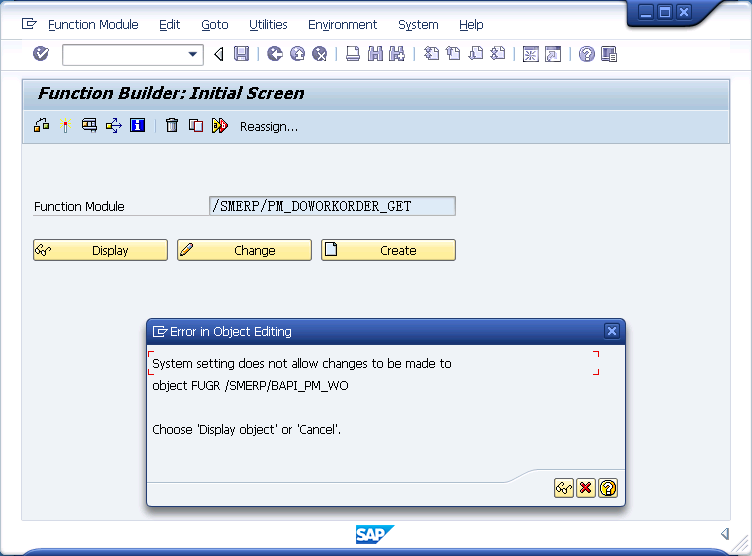The height and width of the screenshot is (556, 752).
Task: Click the Create button
Action: pyautogui.click(x=388, y=250)
